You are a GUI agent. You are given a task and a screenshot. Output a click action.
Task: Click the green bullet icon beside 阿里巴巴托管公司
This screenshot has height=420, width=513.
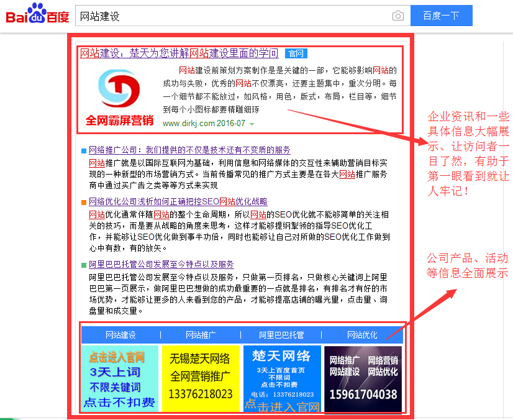point(84,265)
